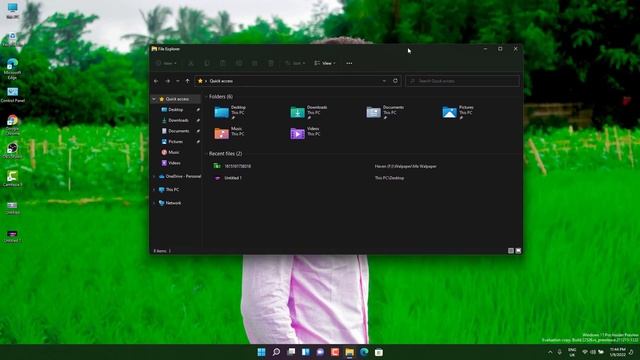Switch to details view in status bar
This screenshot has height=360, width=640.
511,251
